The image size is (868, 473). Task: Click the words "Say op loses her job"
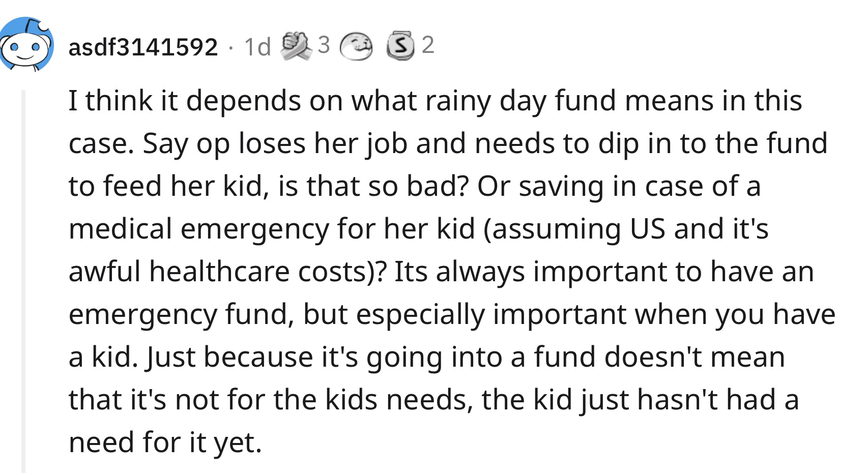pyautogui.click(x=275, y=143)
